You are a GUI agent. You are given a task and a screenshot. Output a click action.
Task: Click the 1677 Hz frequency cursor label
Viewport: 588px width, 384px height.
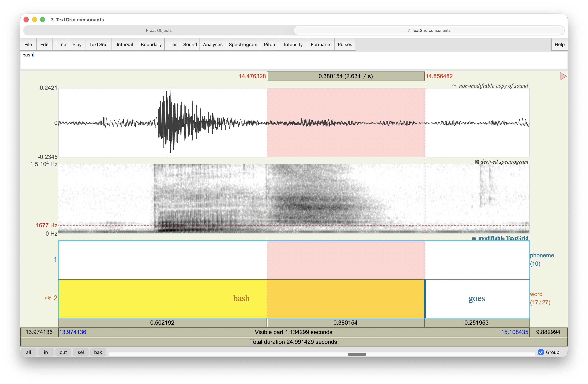(x=47, y=225)
